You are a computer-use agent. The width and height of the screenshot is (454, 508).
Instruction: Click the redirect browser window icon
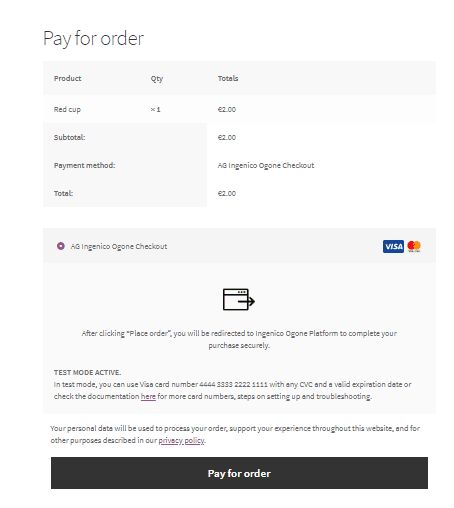[x=239, y=299]
